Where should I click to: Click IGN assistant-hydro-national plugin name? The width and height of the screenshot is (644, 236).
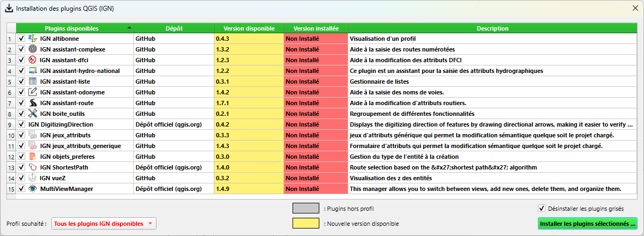[80, 71]
